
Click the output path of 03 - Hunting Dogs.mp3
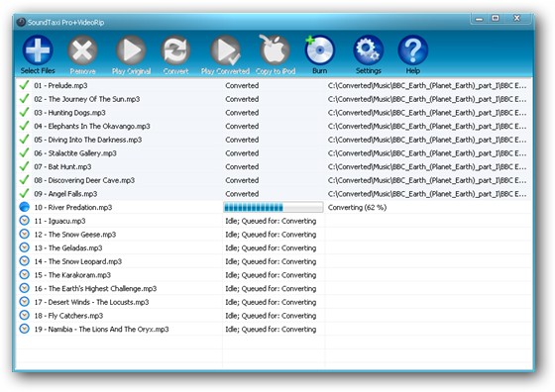(x=427, y=113)
